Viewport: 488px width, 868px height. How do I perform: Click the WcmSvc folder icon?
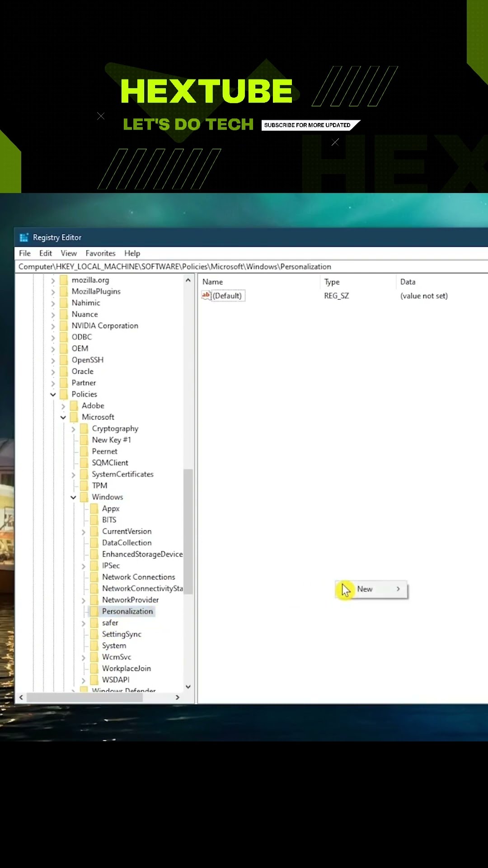(x=94, y=657)
